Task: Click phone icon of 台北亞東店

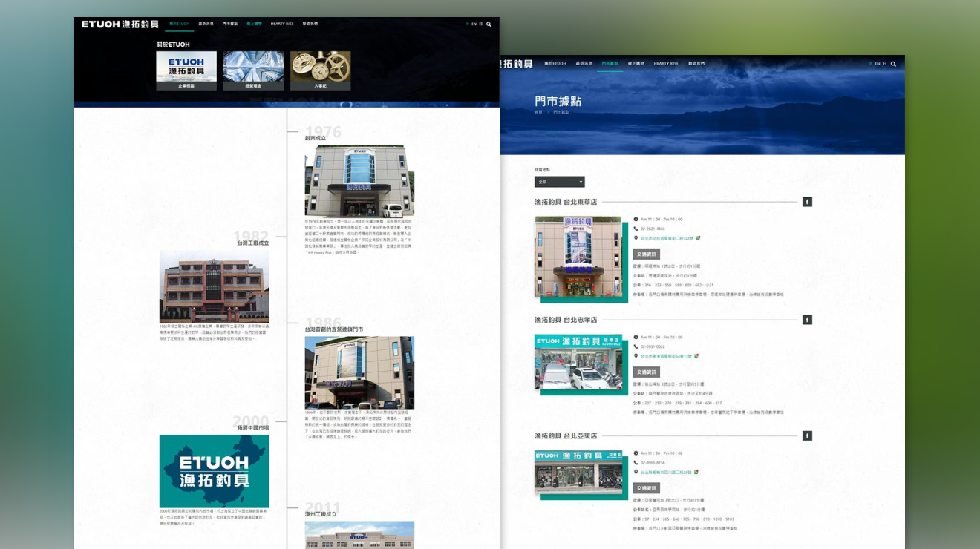Action: pos(636,462)
